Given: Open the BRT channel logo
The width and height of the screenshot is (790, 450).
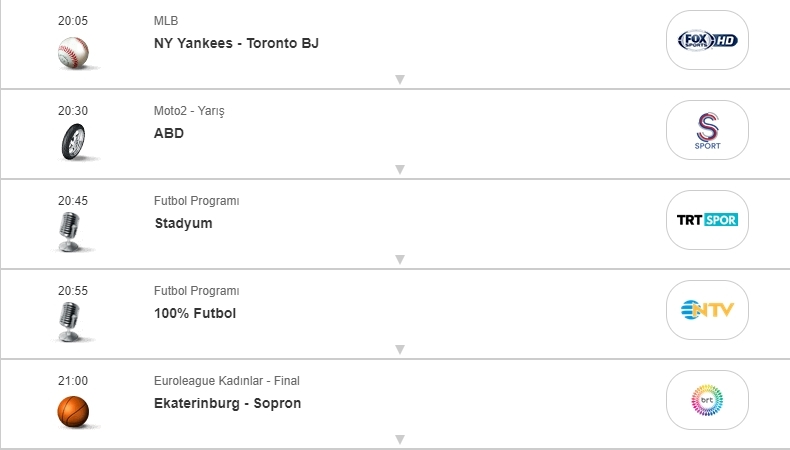Looking at the screenshot, I should [x=707, y=400].
